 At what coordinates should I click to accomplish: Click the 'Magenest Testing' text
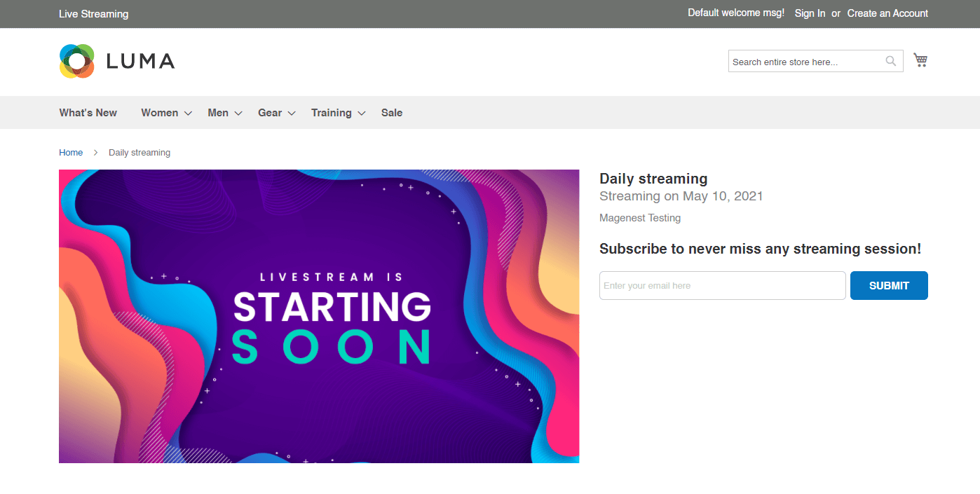point(640,218)
